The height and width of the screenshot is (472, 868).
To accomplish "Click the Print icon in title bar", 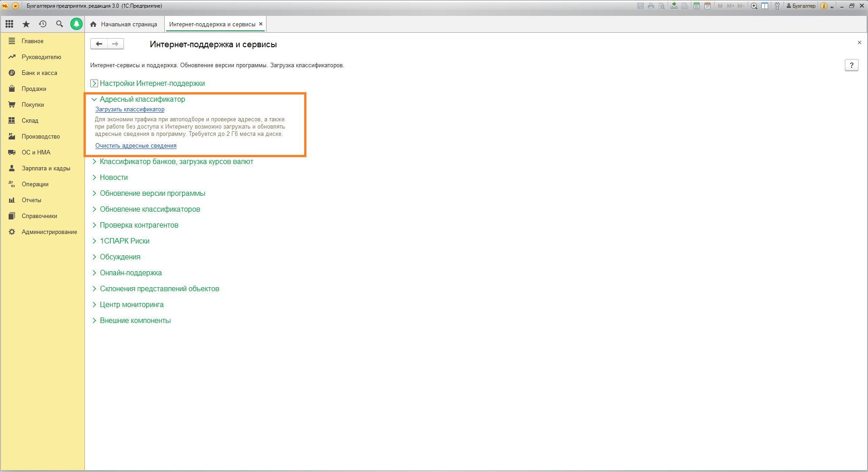I will point(651,6).
